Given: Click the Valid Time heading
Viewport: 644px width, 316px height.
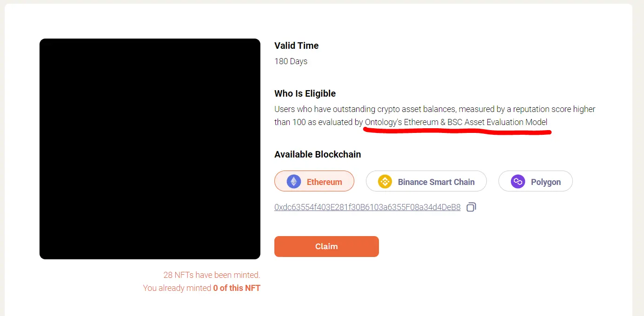Looking at the screenshot, I should point(297,46).
